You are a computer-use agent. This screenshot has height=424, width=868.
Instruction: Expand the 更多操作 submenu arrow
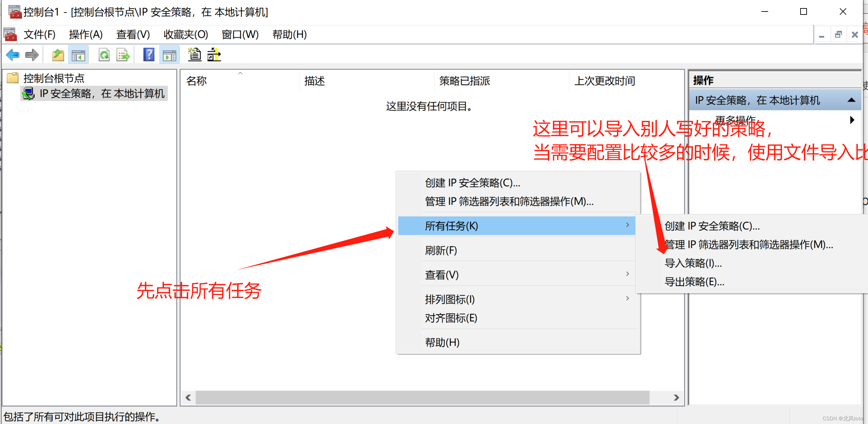click(x=852, y=120)
